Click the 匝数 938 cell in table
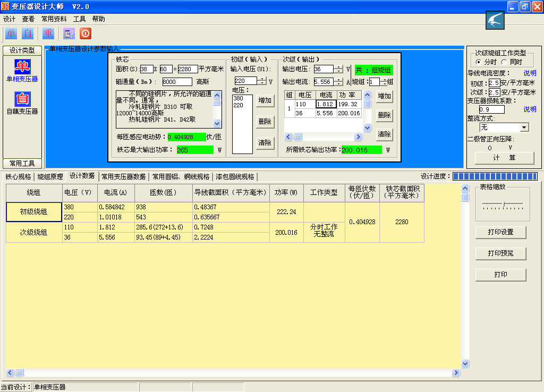 [164, 207]
